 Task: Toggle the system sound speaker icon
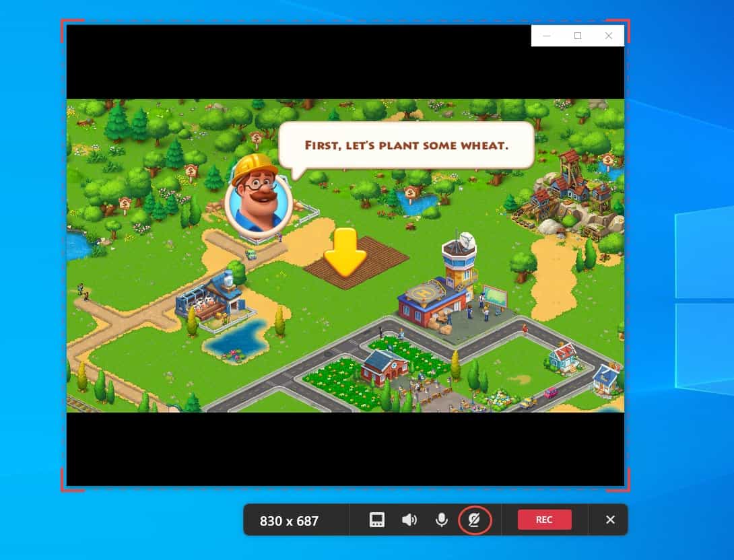pos(409,520)
